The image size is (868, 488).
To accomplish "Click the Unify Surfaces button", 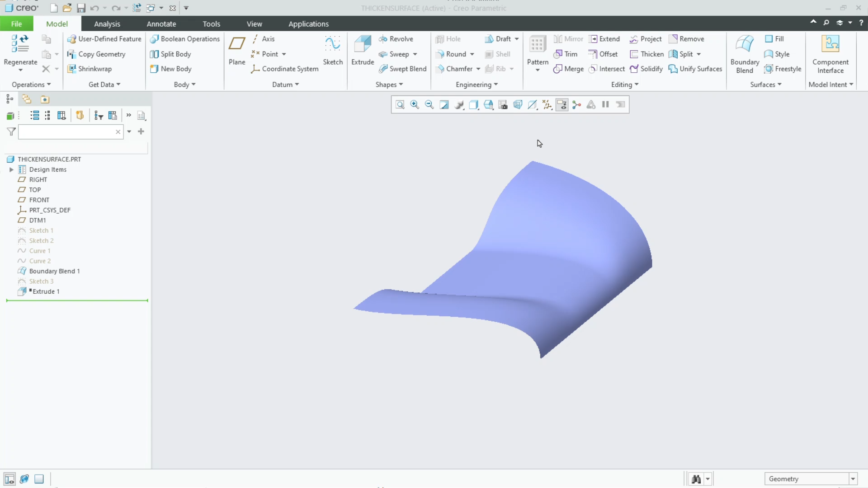I will [695, 69].
